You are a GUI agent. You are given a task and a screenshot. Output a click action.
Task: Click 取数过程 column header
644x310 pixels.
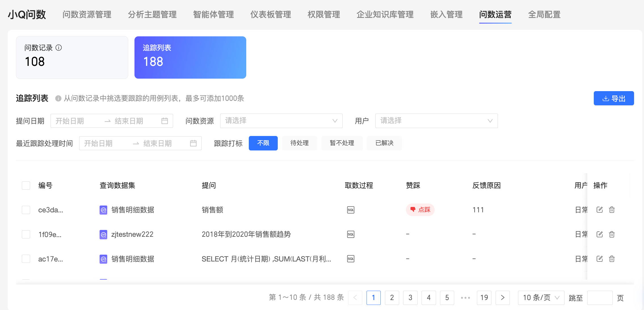click(359, 185)
